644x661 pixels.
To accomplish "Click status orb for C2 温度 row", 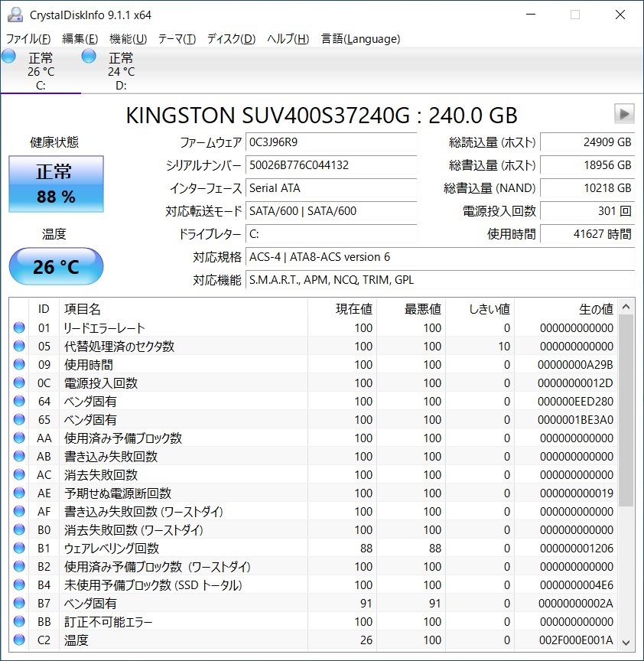I will coord(19,640).
